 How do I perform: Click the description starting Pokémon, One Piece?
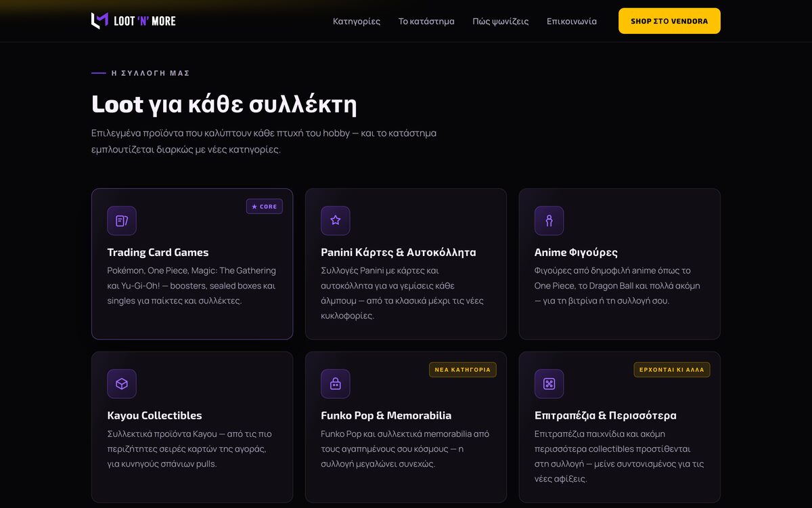pyautogui.click(x=191, y=286)
